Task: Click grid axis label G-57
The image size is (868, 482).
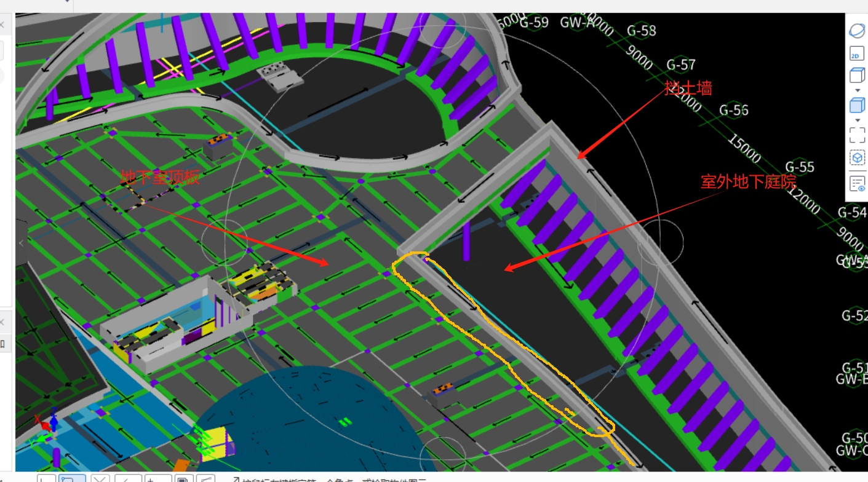Action: pos(681,65)
